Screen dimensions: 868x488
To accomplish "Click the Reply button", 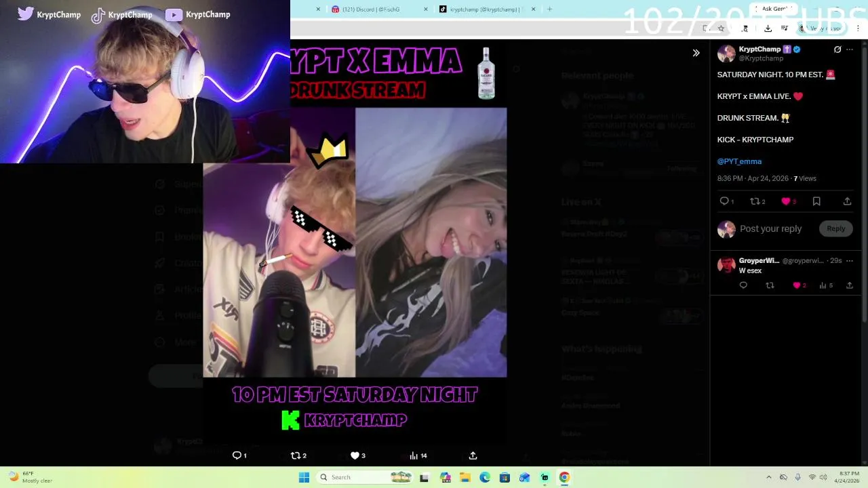I will 835,228.
